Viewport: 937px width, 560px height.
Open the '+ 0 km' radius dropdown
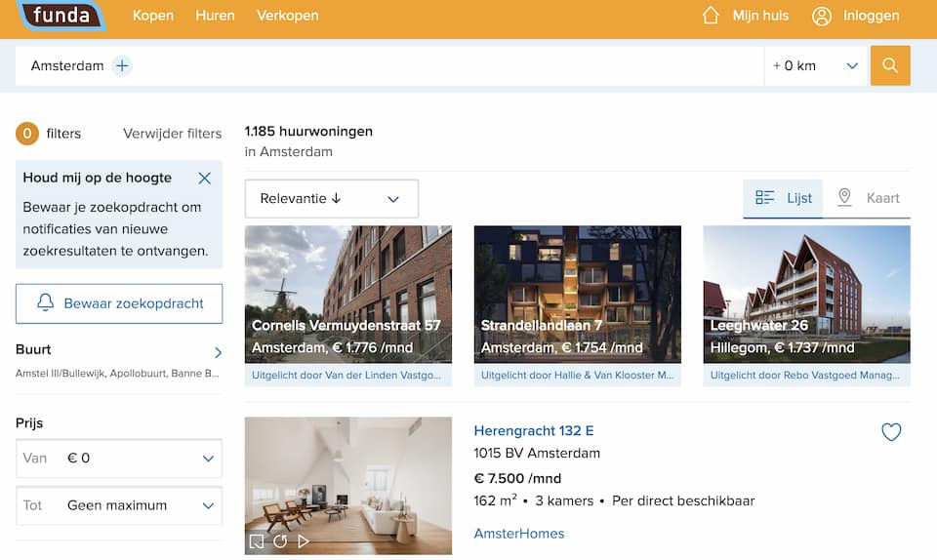coord(816,66)
